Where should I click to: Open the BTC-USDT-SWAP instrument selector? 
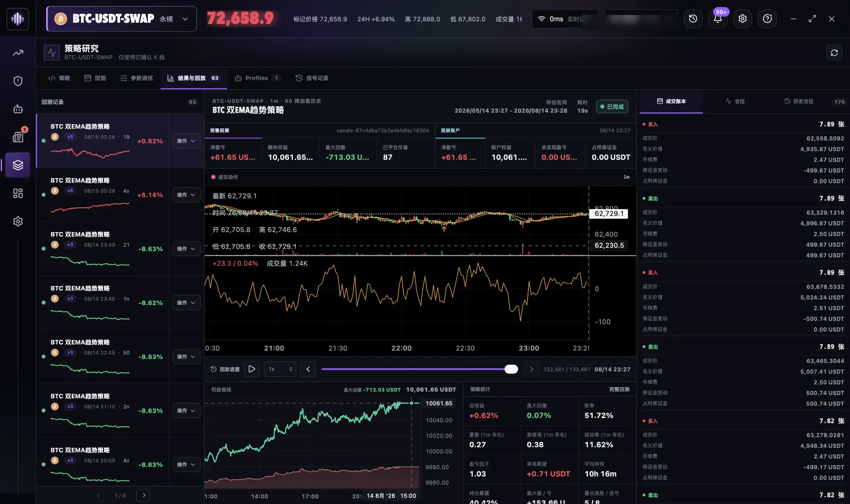pos(121,19)
